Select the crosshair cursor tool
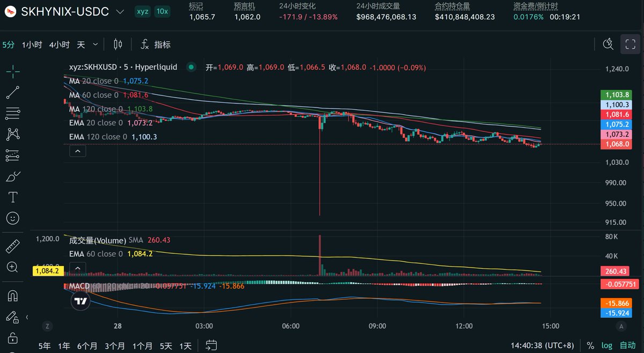The width and height of the screenshot is (644, 353). (x=13, y=71)
